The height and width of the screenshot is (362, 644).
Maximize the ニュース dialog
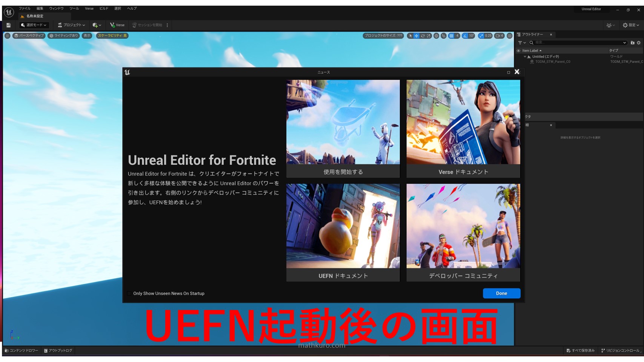click(508, 72)
